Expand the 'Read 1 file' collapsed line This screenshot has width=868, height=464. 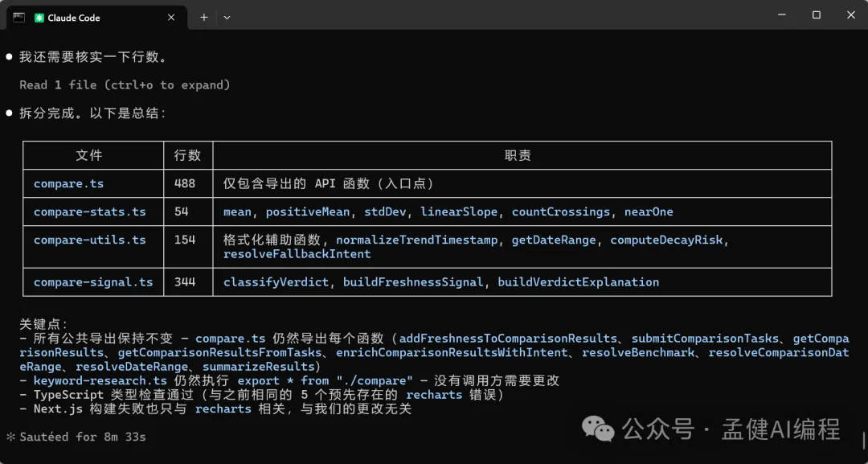(x=125, y=85)
